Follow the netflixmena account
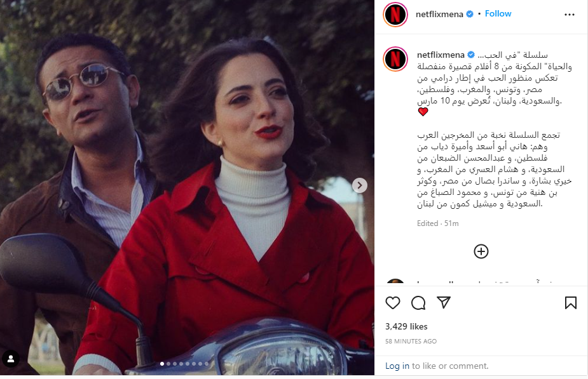The image size is (588, 379). tap(498, 13)
